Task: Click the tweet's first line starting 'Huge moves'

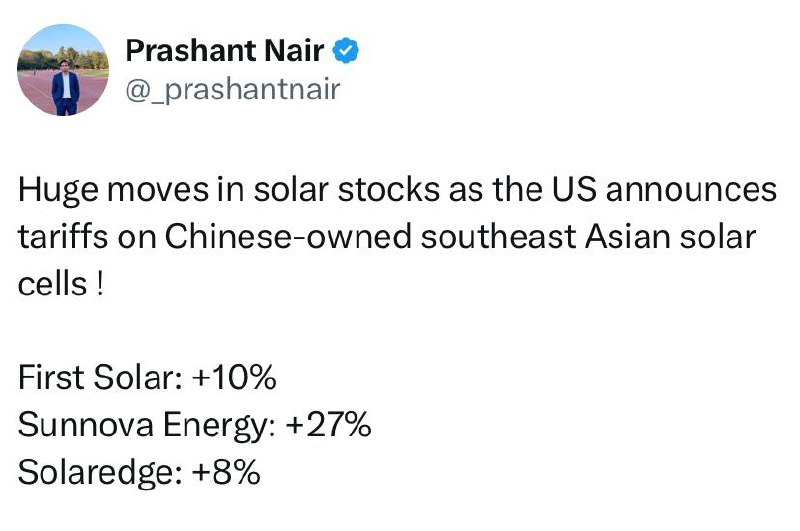Action: coord(397,190)
